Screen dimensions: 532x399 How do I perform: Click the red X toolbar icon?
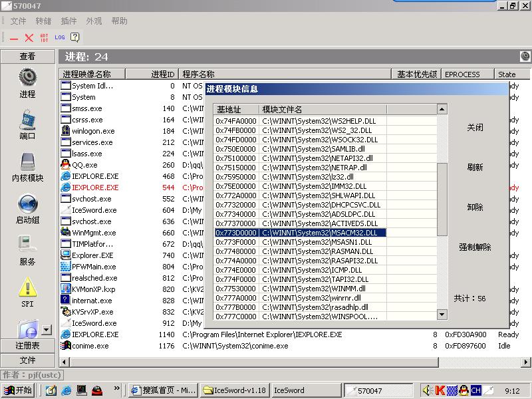[x=29, y=38]
